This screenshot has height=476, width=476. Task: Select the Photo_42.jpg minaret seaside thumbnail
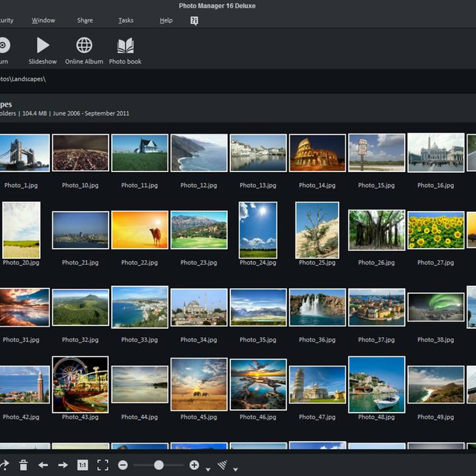25,385
